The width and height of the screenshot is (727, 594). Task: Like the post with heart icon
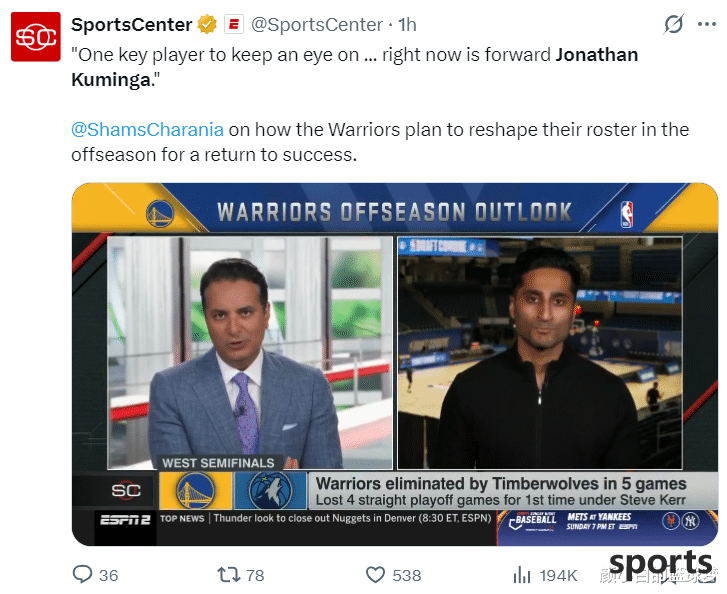click(x=375, y=575)
